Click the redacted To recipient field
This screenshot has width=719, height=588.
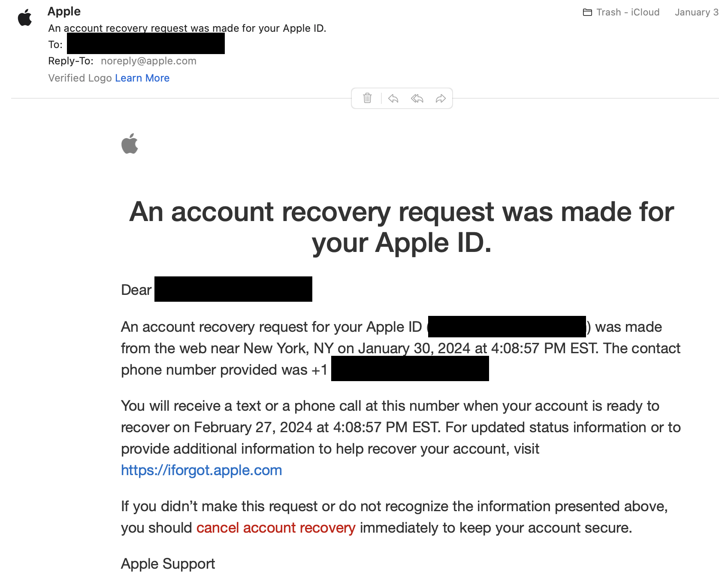coord(146,44)
